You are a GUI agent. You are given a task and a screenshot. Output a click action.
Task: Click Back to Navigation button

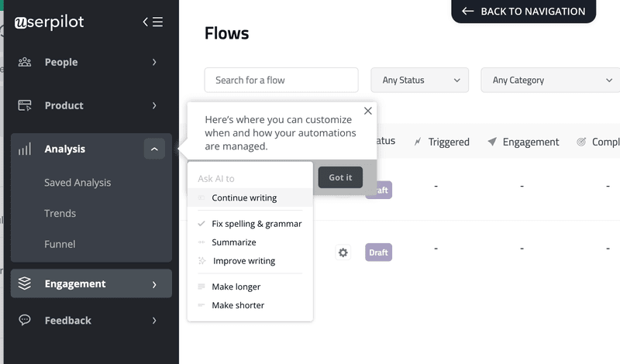tap(524, 11)
